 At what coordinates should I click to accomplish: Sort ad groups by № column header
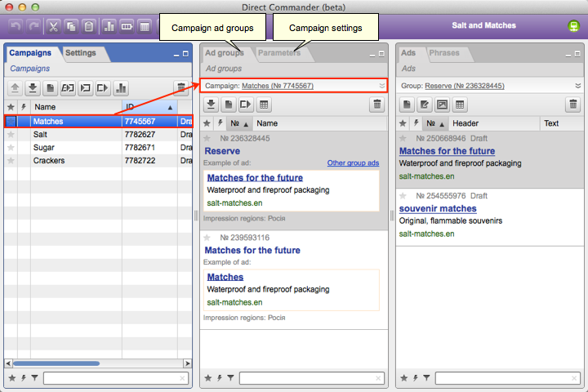click(239, 123)
